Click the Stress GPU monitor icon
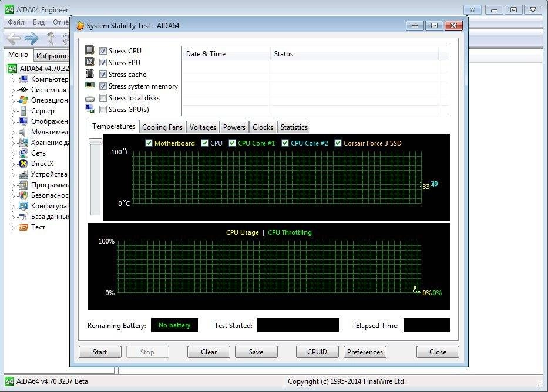 point(90,109)
